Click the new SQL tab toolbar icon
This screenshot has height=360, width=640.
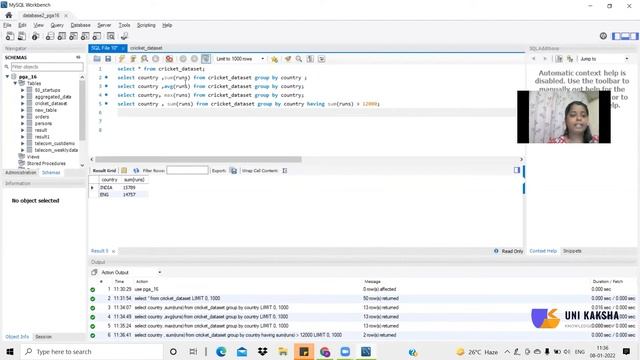click(10, 36)
